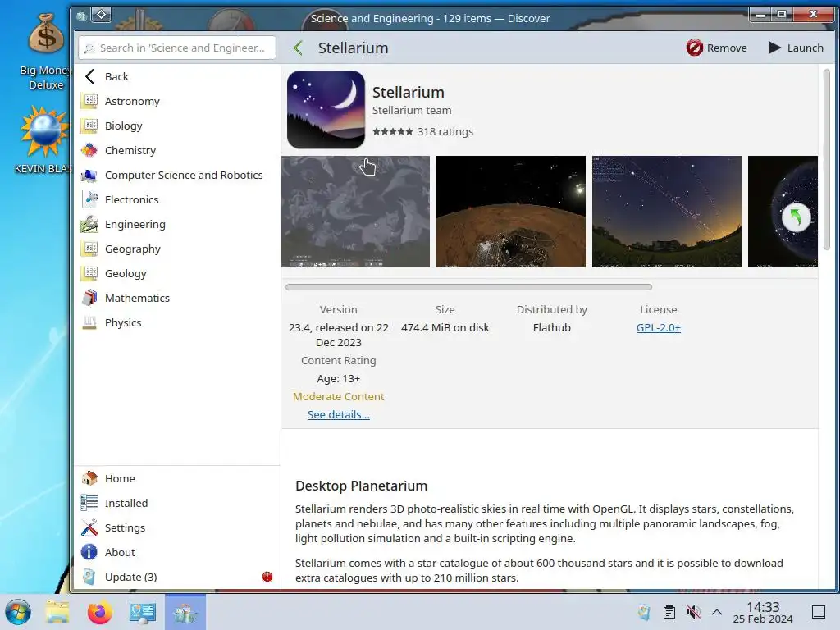Launch Stellarium with Launch button
Image resolution: width=840 pixels, height=630 pixels.
pyautogui.click(x=796, y=48)
